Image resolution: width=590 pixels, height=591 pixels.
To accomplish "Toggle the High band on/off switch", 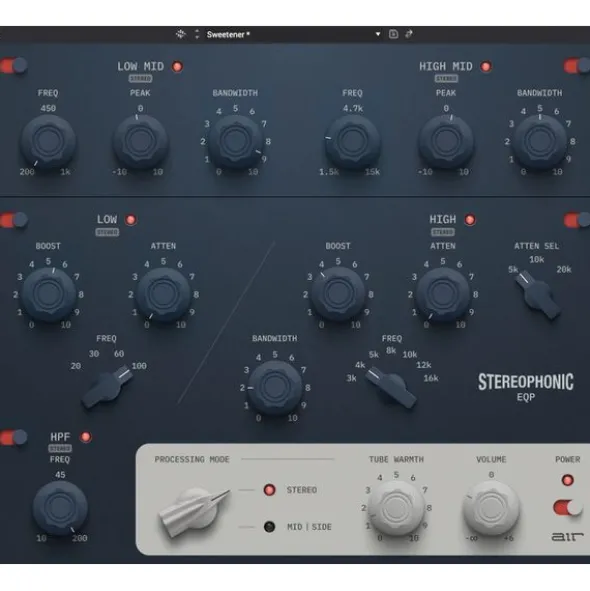I will [x=577, y=220].
